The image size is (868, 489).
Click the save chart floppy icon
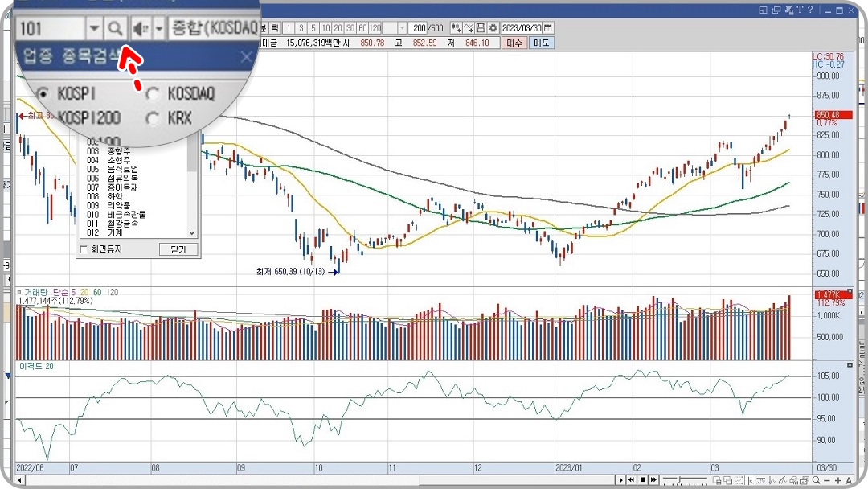point(481,27)
